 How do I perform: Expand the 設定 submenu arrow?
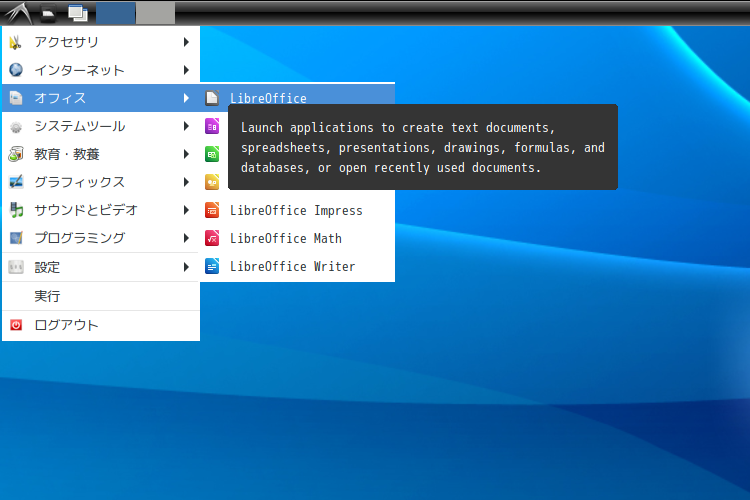pyautogui.click(x=187, y=267)
